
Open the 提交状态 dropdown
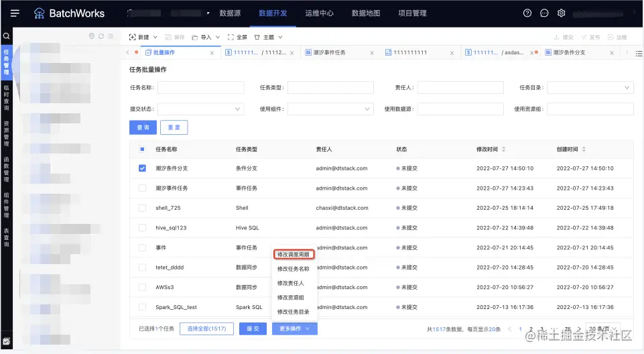200,109
